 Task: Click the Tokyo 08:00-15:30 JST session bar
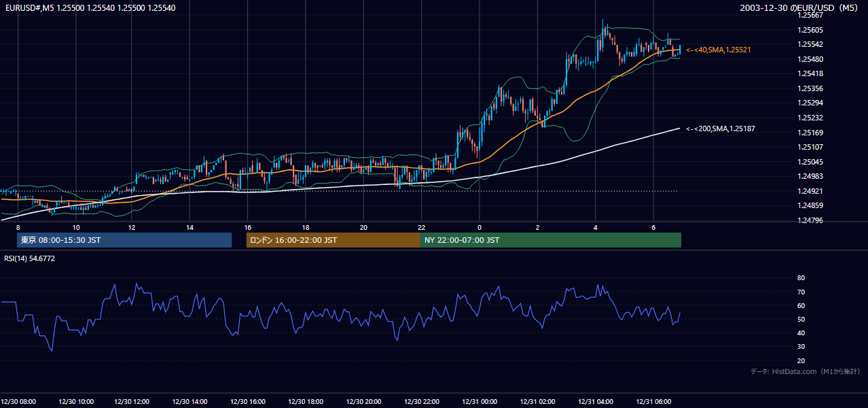tap(124, 240)
